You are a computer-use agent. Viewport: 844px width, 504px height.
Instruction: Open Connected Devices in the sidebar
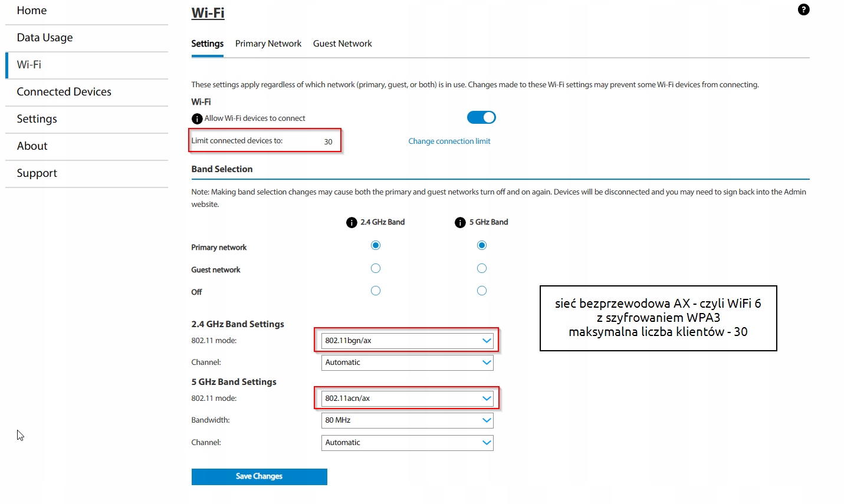point(64,92)
